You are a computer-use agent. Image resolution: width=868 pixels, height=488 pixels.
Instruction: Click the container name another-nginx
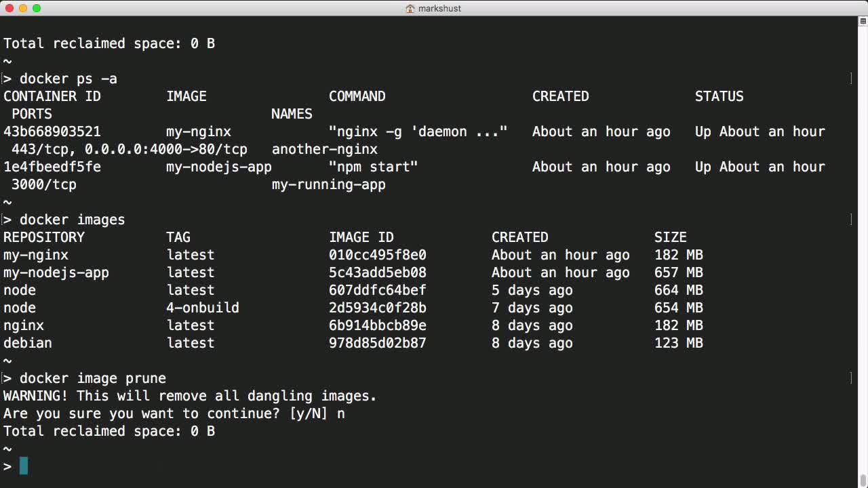pyautogui.click(x=325, y=149)
